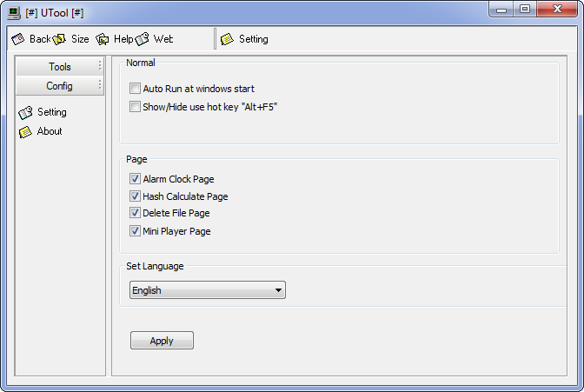The height and width of the screenshot is (392, 584).
Task: Select the Setting icon in the sidebar
Action: click(25, 112)
